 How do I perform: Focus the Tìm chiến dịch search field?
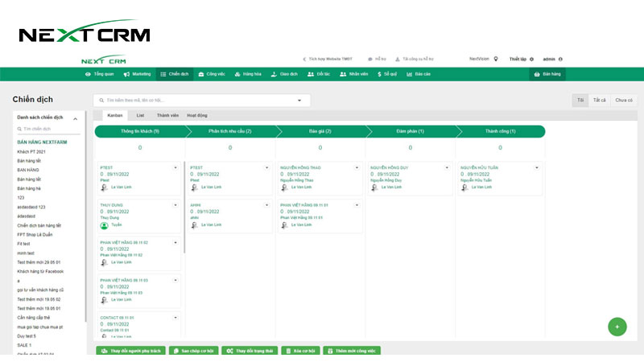[x=48, y=129]
